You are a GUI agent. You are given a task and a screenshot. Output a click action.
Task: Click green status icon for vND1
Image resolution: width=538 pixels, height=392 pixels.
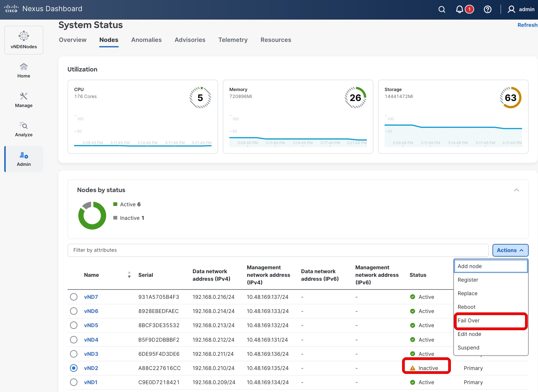point(413,382)
